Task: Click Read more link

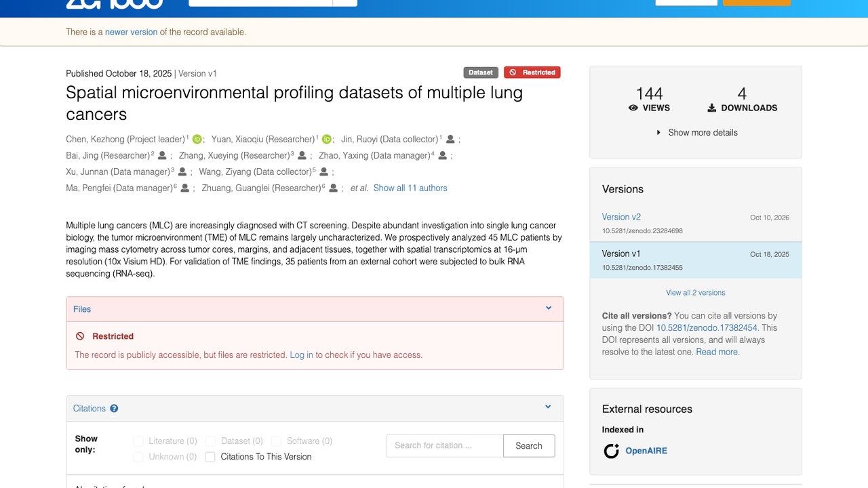Action: point(717,352)
